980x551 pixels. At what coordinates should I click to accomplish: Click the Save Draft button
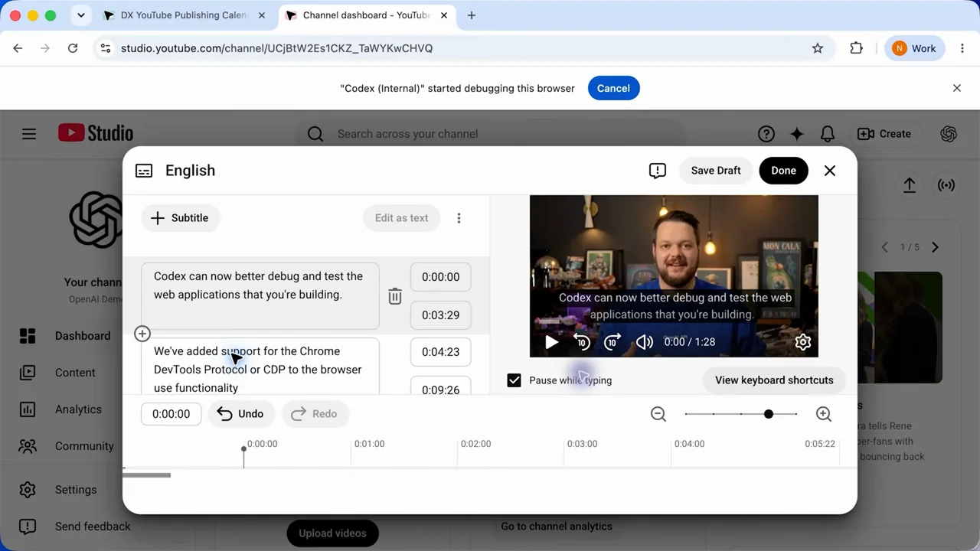(x=716, y=171)
